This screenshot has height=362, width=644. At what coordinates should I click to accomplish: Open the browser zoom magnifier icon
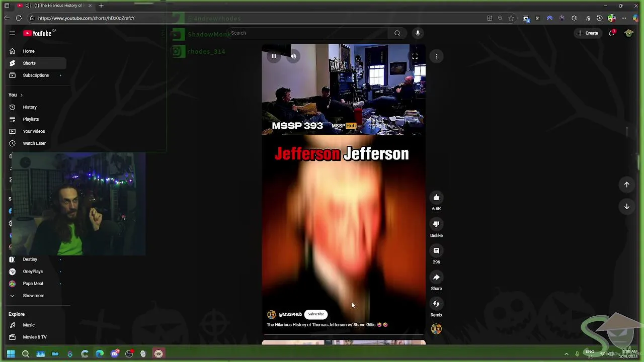pyautogui.click(x=500, y=18)
